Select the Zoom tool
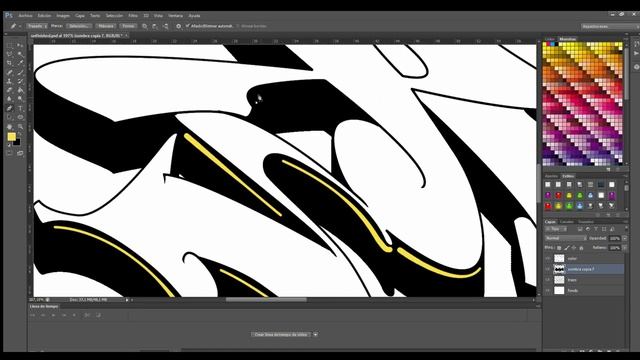Viewport: 640px width, 360px height. tap(20, 127)
